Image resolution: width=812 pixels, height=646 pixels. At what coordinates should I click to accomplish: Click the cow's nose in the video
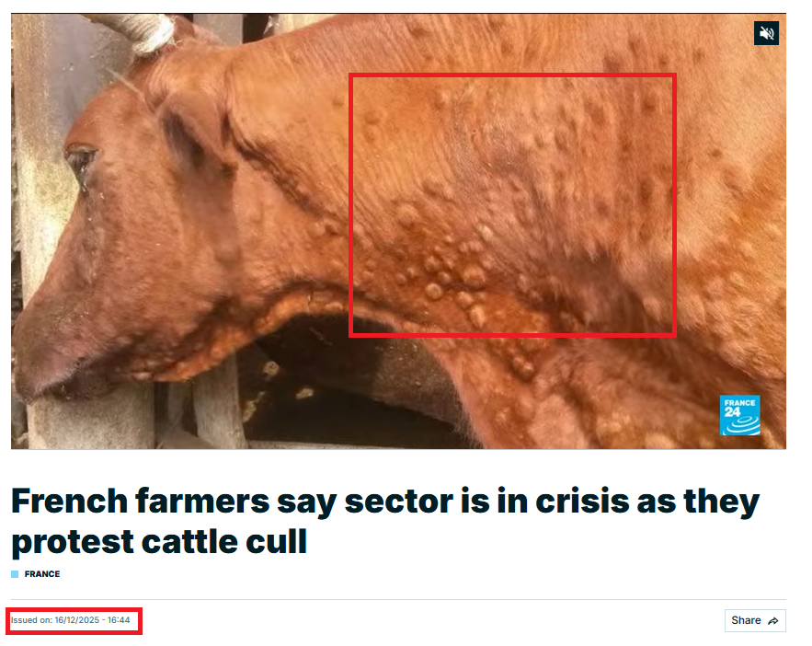[x=37, y=363]
